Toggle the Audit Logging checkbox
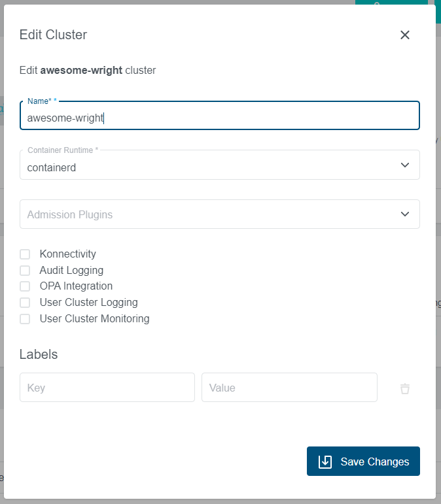The image size is (441, 504). click(25, 271)
